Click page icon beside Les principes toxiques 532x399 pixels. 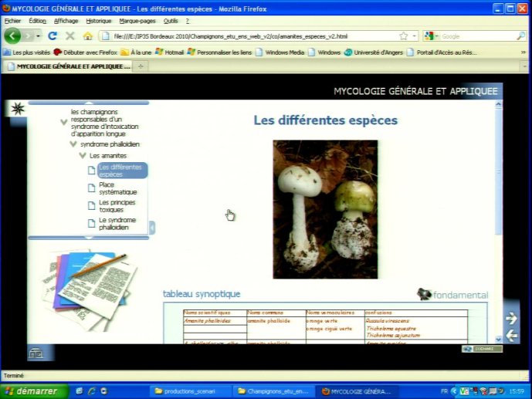(x=91, y=206)
